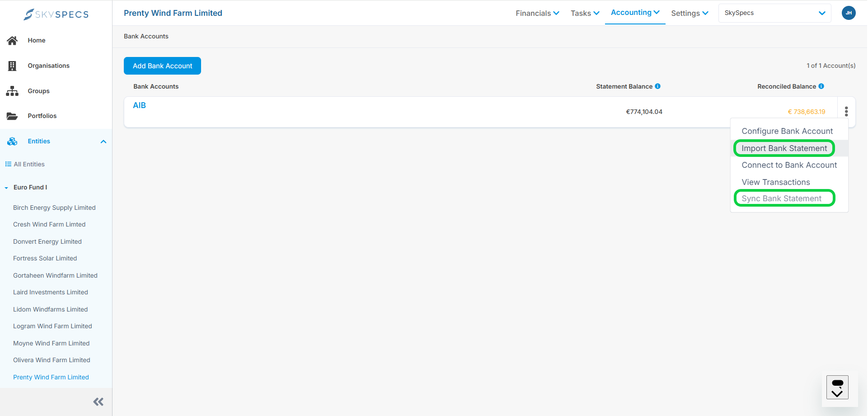The image size is (868, 416).
Task: Click the Groups hierarchy icon
Action: click(12, 91)
